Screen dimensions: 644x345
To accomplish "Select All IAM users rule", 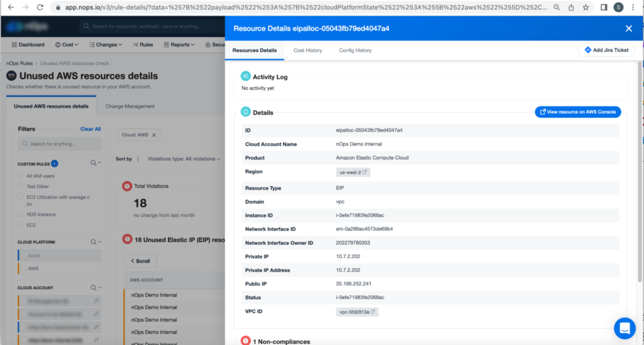I will point(21,176).
